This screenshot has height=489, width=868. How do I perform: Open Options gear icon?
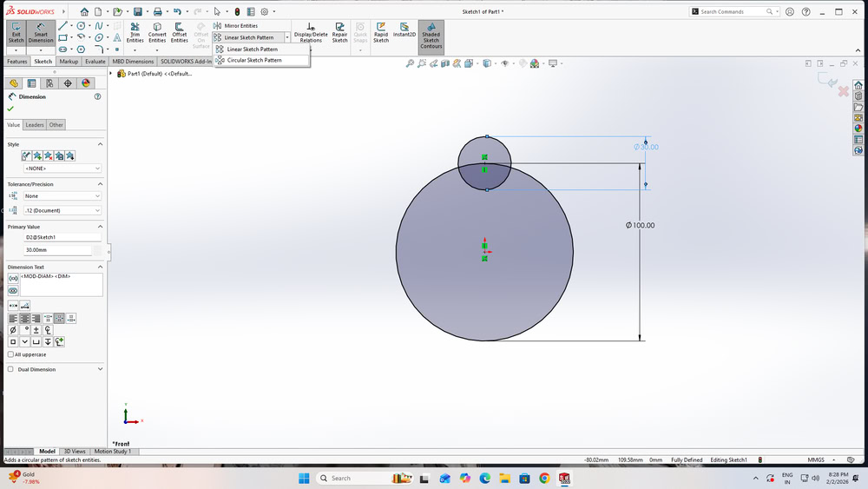click(x=265, y=11)
